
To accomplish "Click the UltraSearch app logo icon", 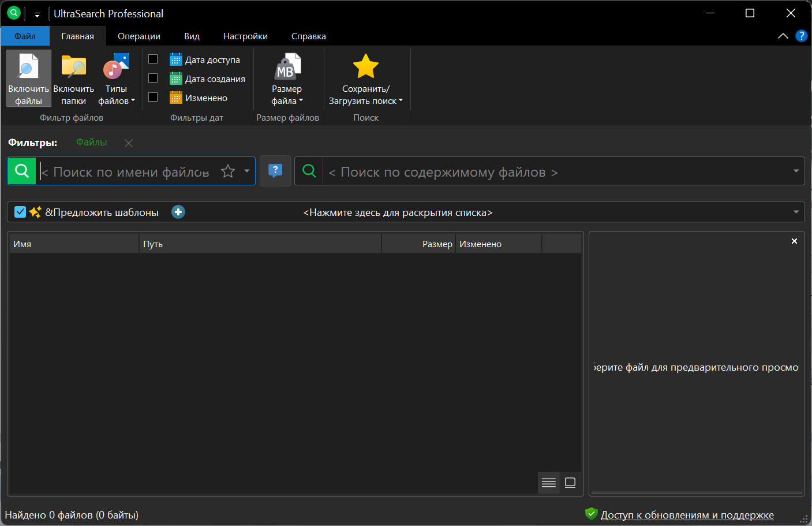I will 13,13.
